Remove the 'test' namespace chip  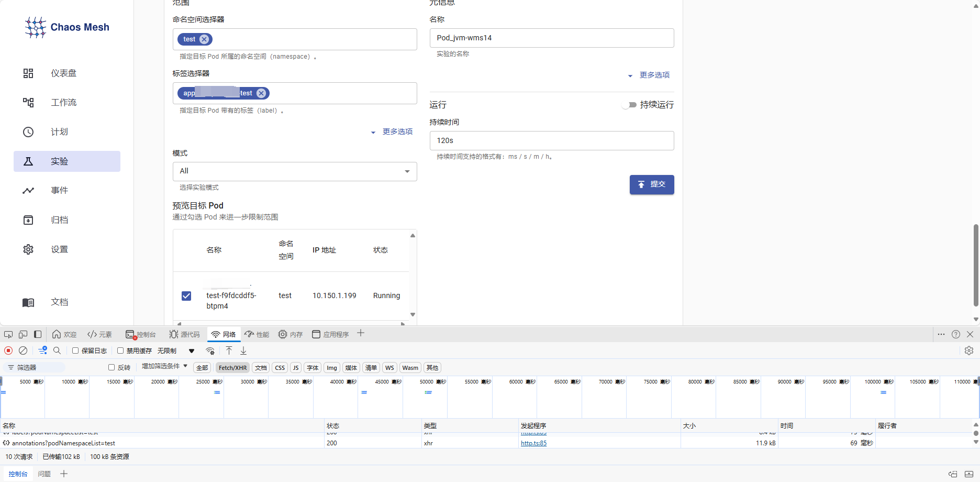[x=204, y=39]
